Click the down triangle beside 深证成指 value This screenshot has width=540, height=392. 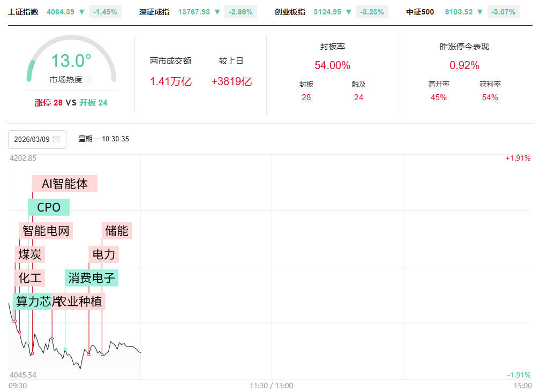219,12
